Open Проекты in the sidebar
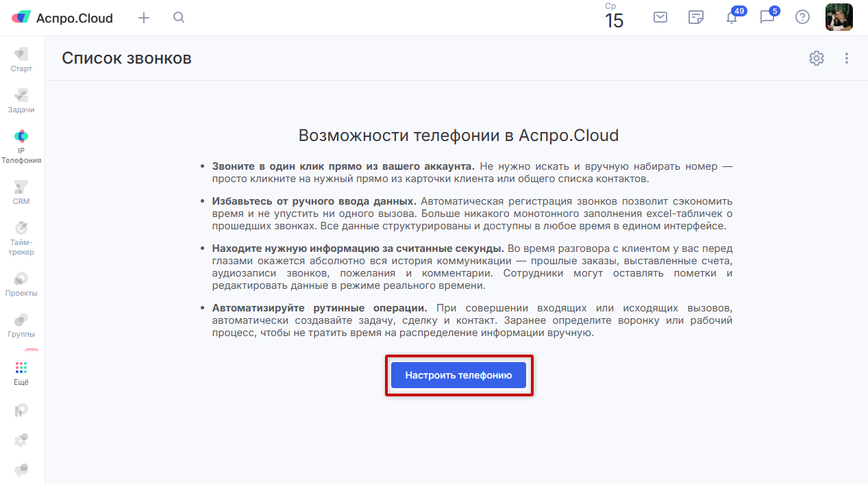868x486 pixels. (x=21, y=284)
